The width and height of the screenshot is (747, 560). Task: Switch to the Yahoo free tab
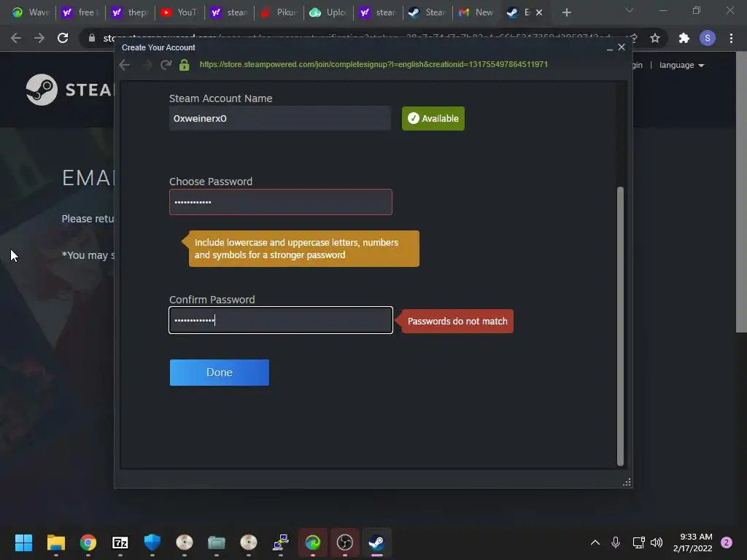point(80,12)
